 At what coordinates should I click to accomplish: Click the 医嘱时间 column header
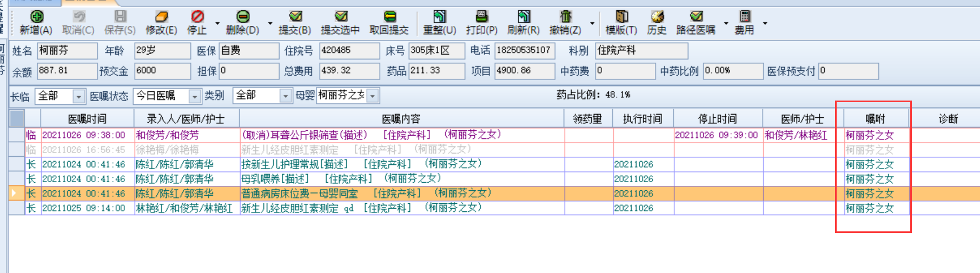(87, 118)
